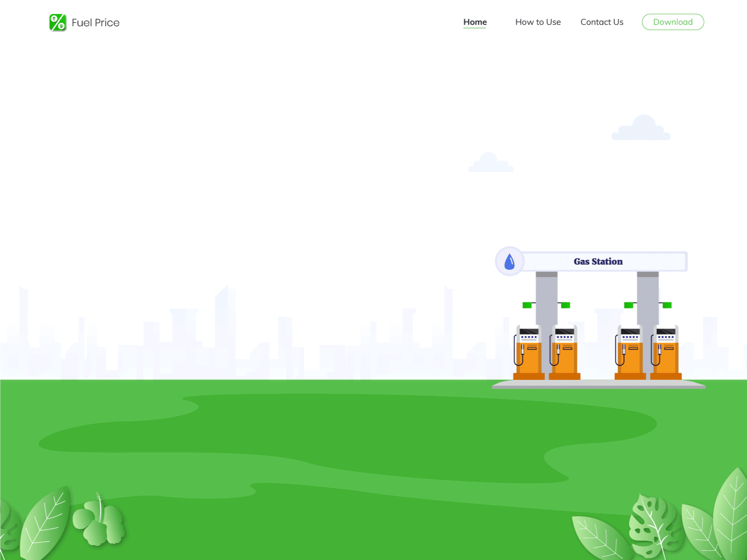This screenshot has height=560, width=747.
Task: Click the Download button
Action: click(673, 22)
